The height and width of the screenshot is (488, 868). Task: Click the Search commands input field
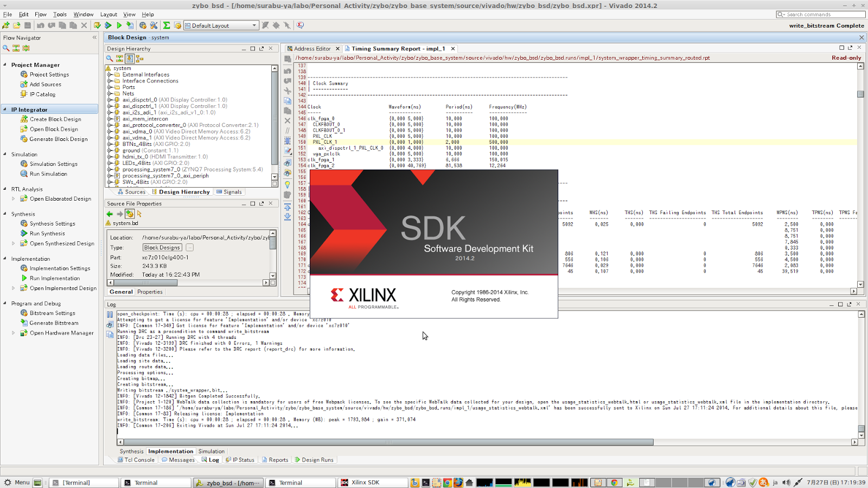(820, 15)
